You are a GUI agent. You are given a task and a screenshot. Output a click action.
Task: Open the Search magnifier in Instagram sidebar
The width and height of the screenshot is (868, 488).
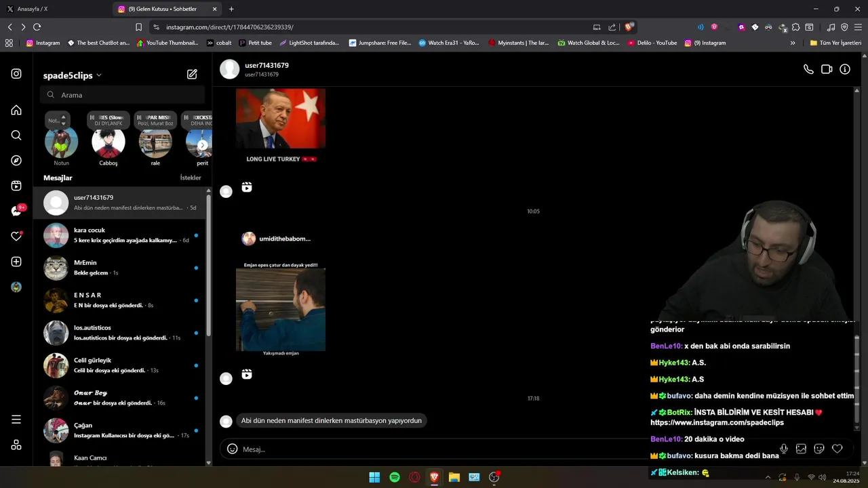(x=16, y=136)
